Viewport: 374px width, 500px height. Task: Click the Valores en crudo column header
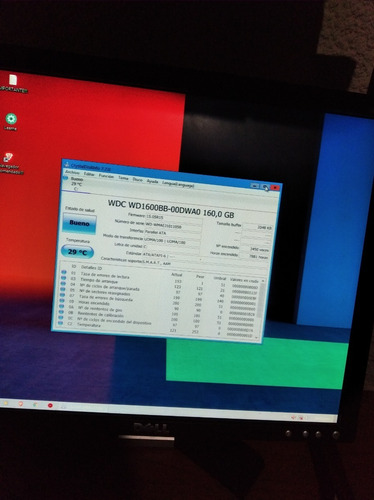pyautogui.click(x=244, y=280)
